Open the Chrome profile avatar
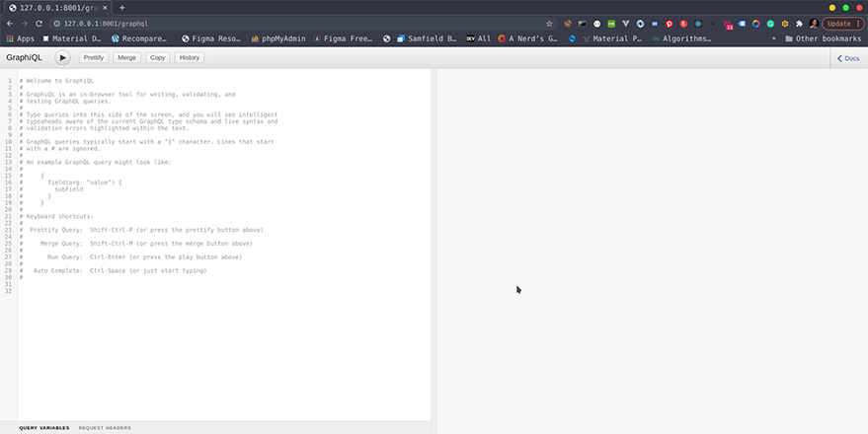This screenshot has width=868, height=434. tap(814, 24)
